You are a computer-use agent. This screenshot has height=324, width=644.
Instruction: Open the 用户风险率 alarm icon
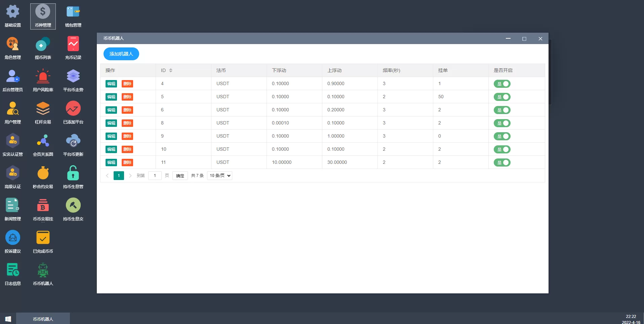pyautogui.click(x=43, y=77)
